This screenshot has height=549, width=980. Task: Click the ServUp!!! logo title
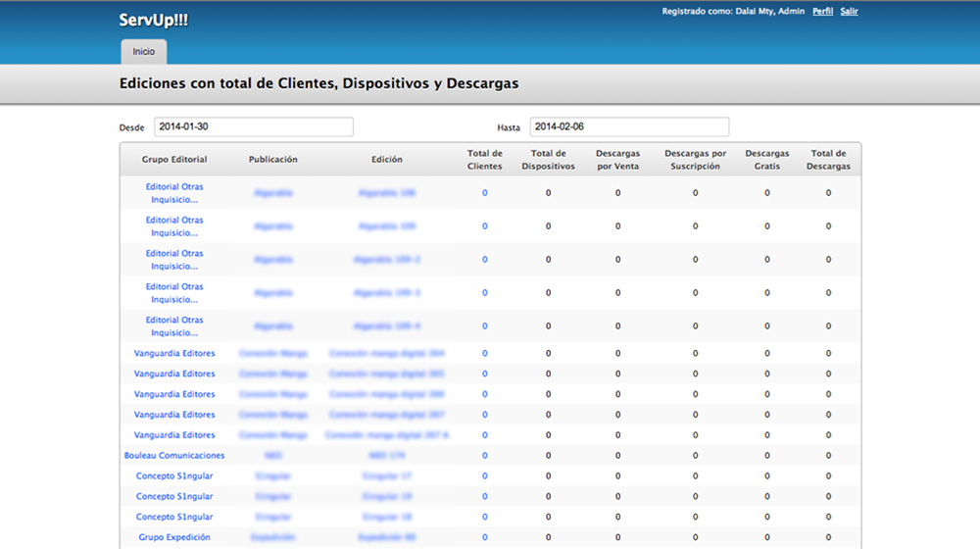pos(153,20)
